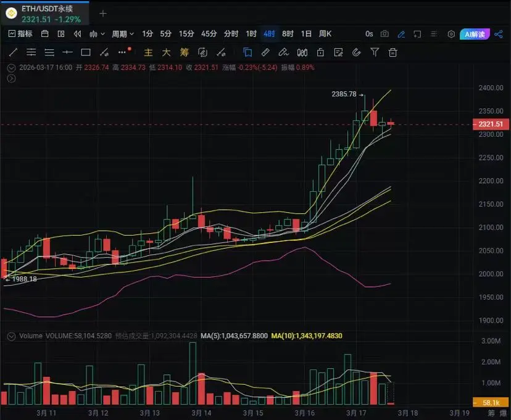Expand the hidden indicator row arrow
The height and width of the screenshot is (420, 511).
(x=11, y=78)
